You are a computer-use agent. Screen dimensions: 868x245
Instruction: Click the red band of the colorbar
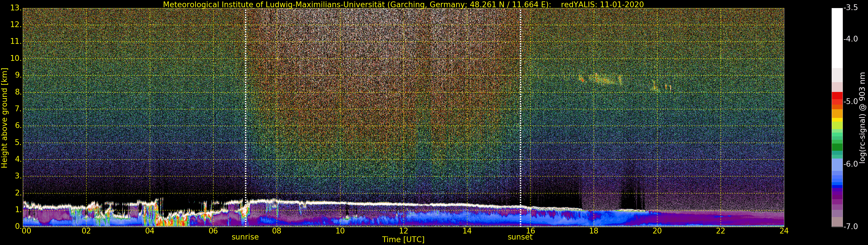(837, 96)
